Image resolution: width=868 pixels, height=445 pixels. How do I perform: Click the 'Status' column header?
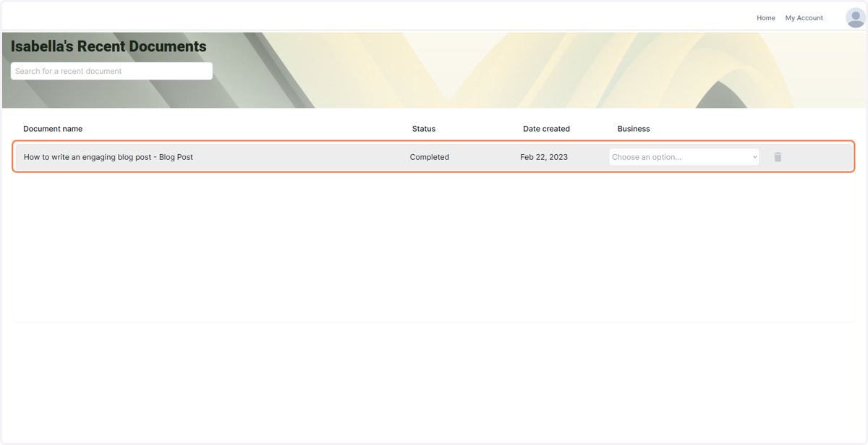pyautogui.click(x=424, y=129)
